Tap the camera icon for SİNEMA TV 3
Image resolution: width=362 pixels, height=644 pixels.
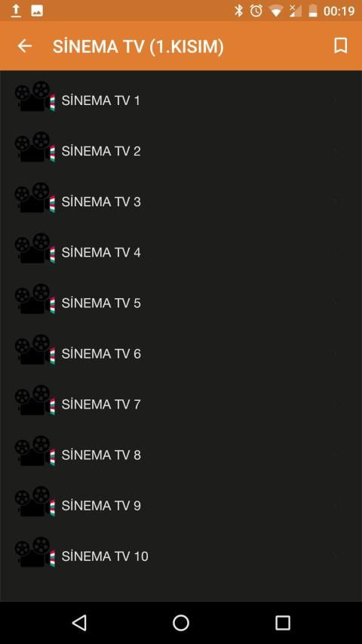[35, 198]
